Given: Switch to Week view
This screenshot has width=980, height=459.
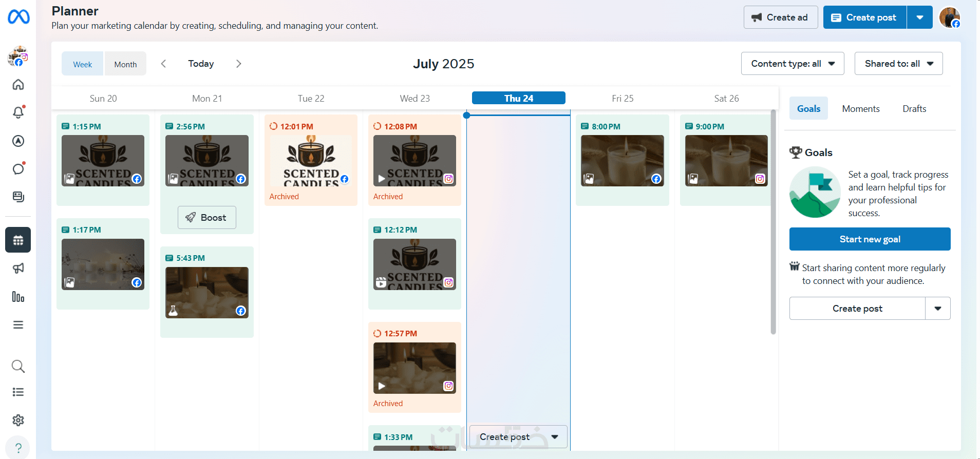Looking at the screenshot, I should (x=83, y=64).
